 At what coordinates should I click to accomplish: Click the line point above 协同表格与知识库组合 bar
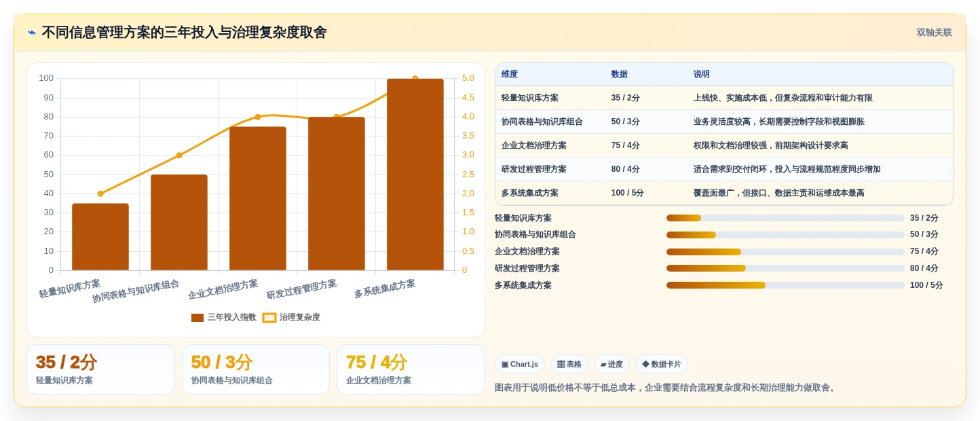(179, 155)
